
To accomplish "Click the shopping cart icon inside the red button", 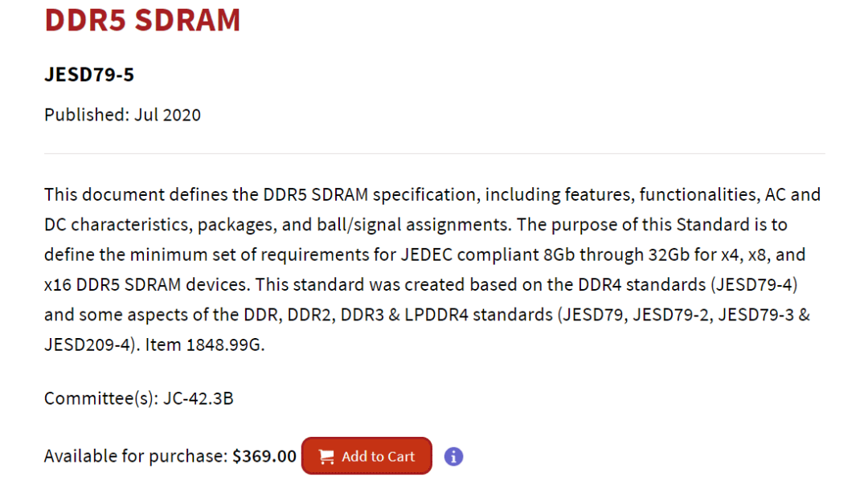I will (326, 457).
